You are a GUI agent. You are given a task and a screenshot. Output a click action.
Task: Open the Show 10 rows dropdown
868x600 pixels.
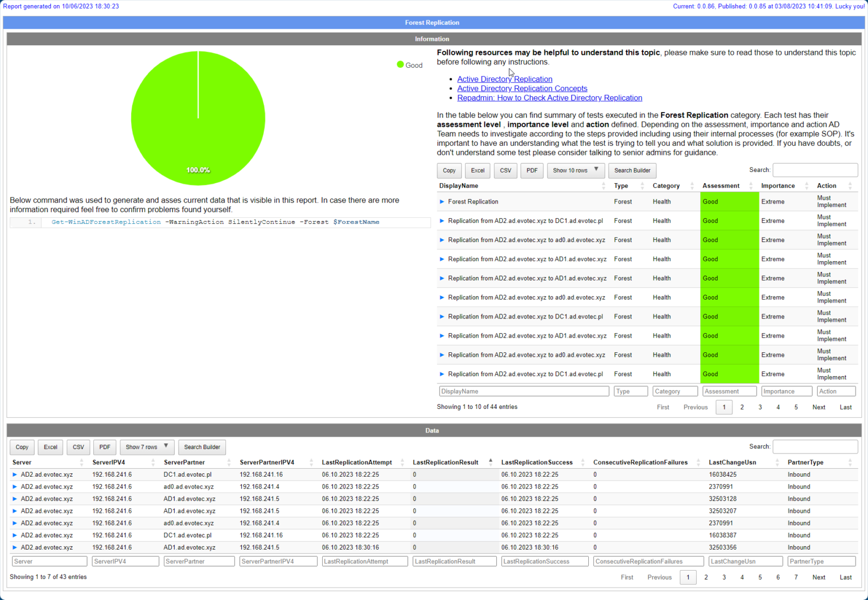[x=576, y=170]
